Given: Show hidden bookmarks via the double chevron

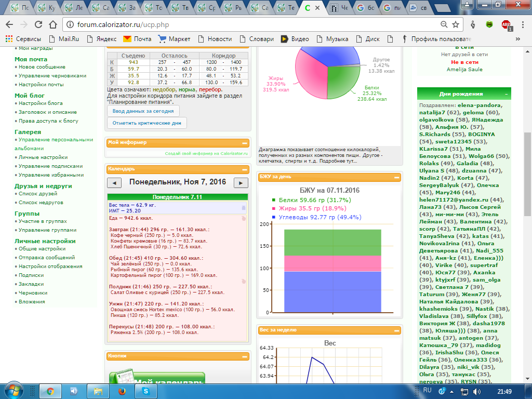Looking at the screenshot, I should 518,39.
